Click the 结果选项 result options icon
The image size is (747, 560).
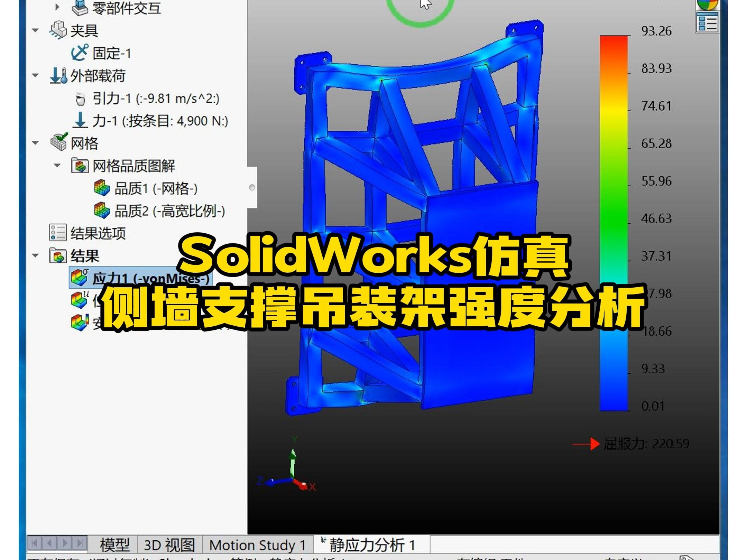point(58,233)
